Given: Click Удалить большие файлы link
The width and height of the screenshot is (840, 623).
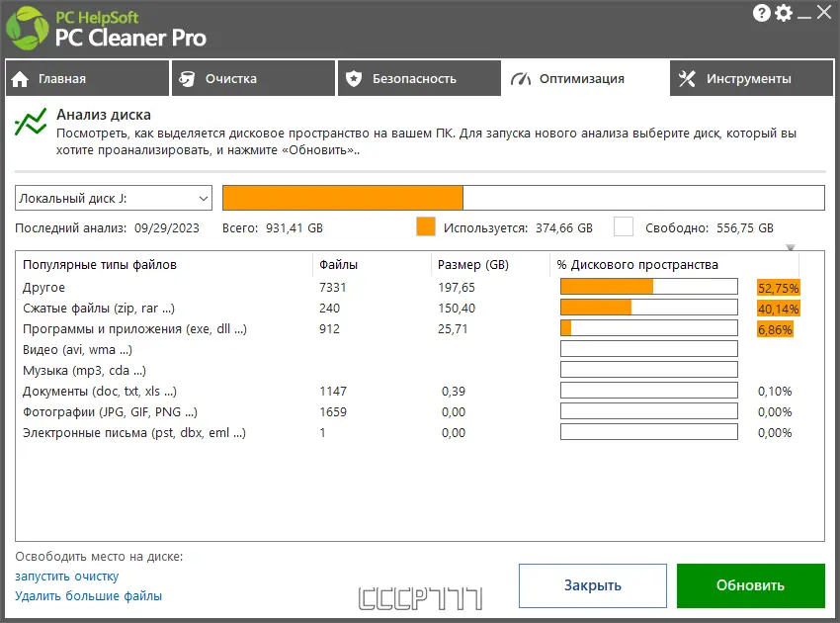Looking at the screenshot, I should point(90,596).
